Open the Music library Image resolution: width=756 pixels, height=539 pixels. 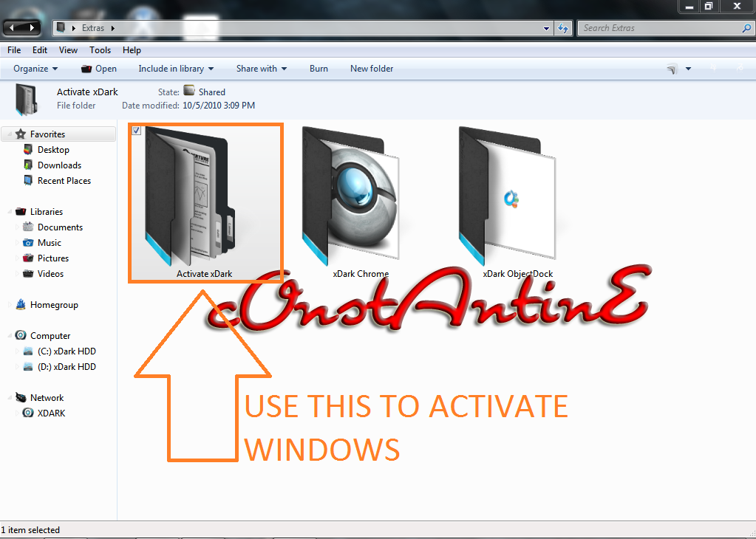[x=50, y=243]
